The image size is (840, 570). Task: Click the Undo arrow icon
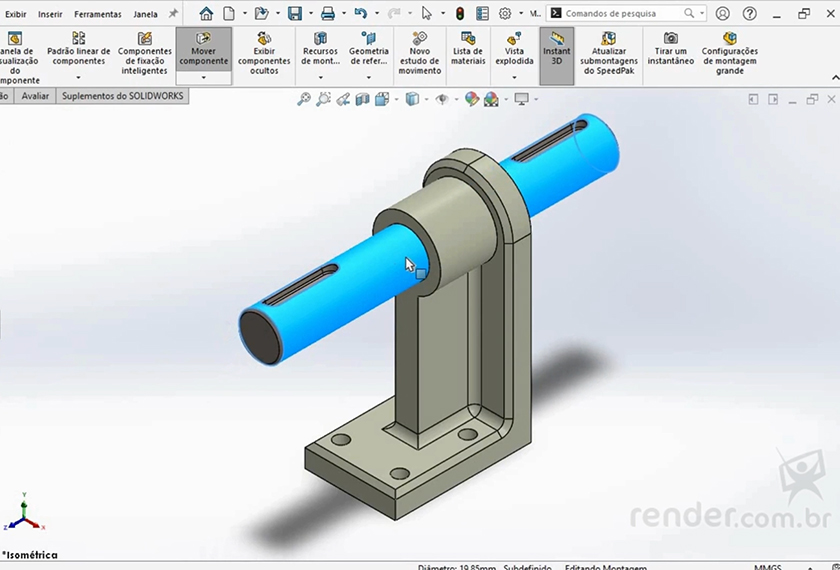(360, 14)
